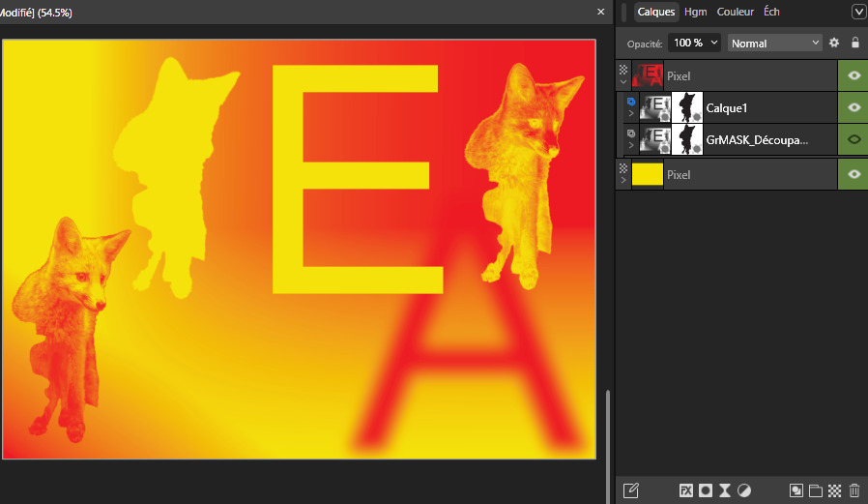Add a live filter with hourglass icon
868x504 pixels.
725,490
